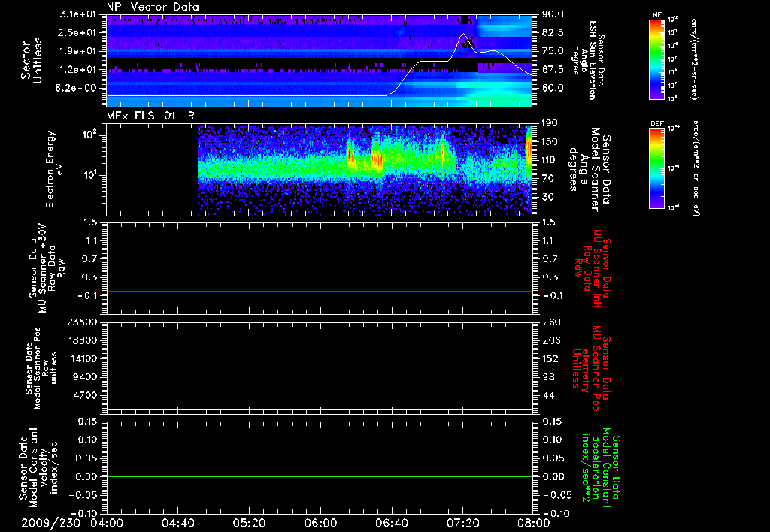This screenshot has height=532, width=770.
Task: Click the white sun elevation curve peak
Action: click(x=463, y=34)
